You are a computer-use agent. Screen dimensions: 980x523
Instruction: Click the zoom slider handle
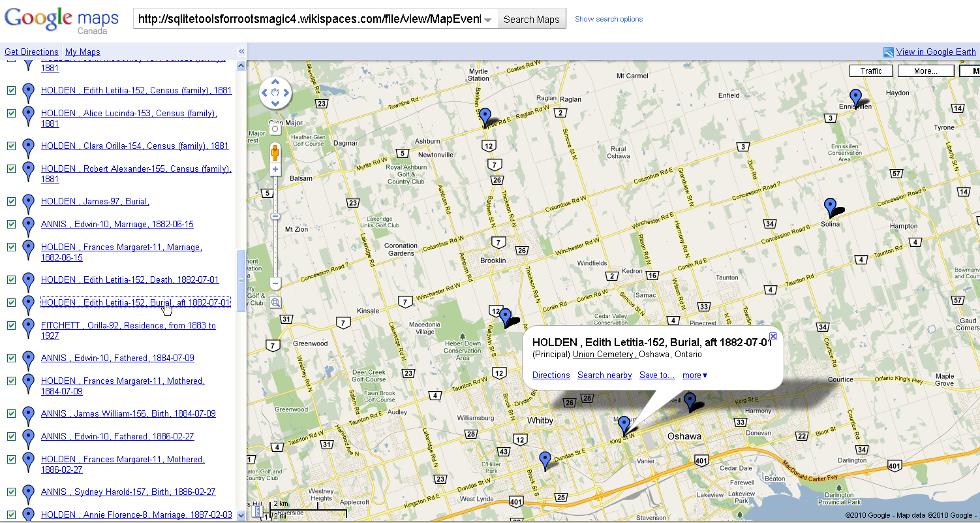[275, 216]
